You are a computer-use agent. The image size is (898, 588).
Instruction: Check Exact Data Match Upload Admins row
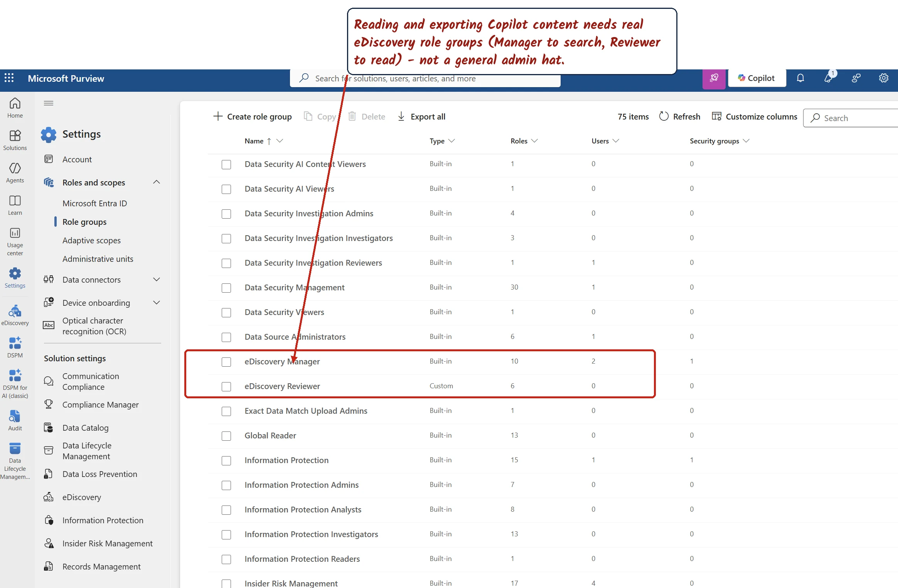[226, 411]
